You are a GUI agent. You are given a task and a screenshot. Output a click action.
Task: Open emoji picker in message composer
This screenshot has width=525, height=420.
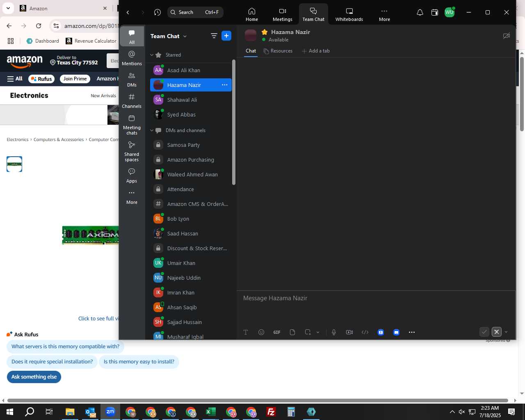(261, 332)
